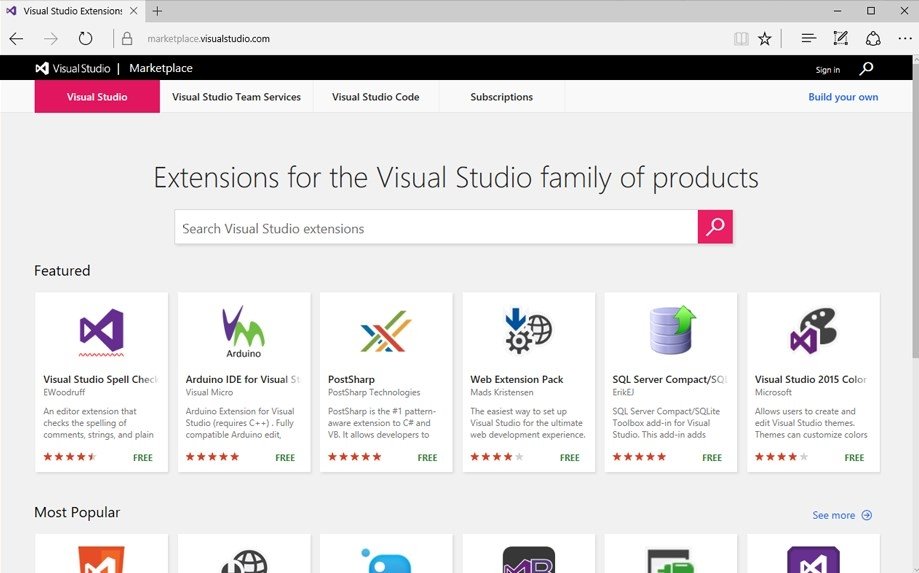Click publisher Mads Kristensen
Screen dimensions: 919x573
(502, 392)
